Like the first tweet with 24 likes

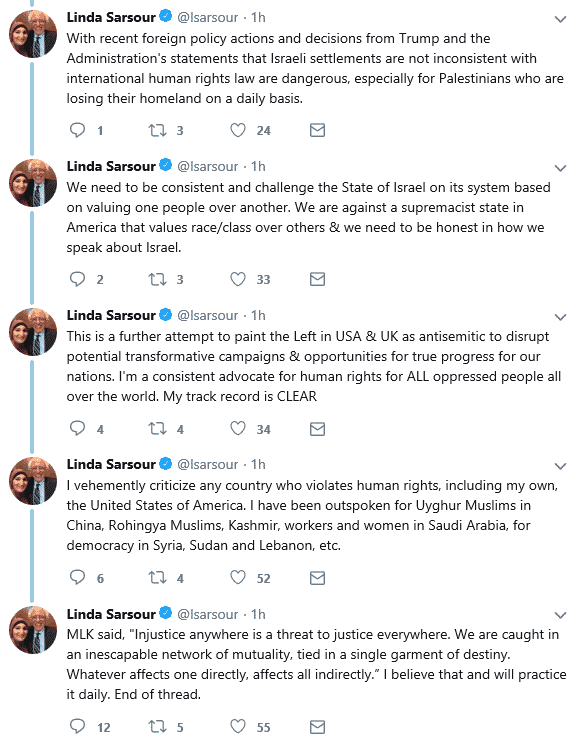(238, 130)
